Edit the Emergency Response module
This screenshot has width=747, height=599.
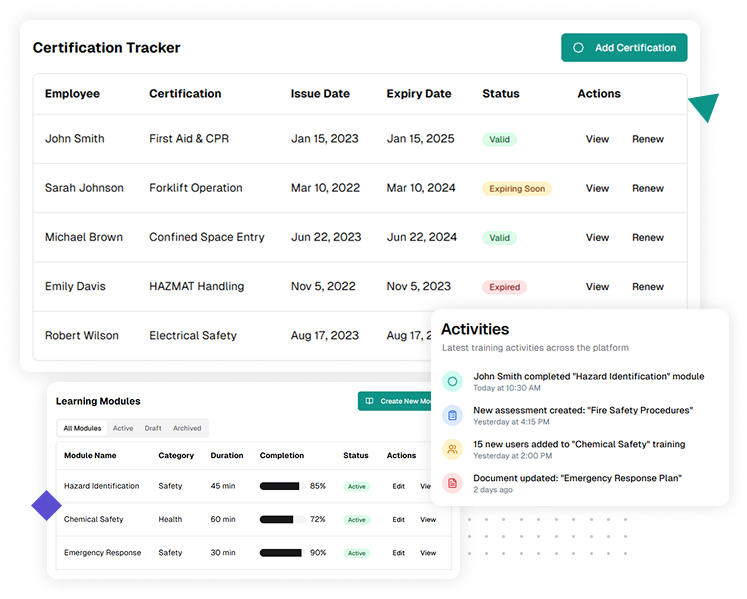[x=399, y=553]
